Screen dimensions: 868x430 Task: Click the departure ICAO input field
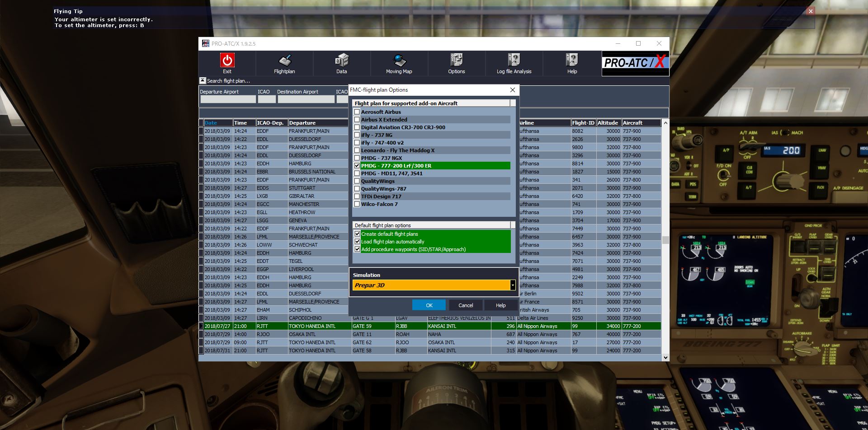coord(267,99)
